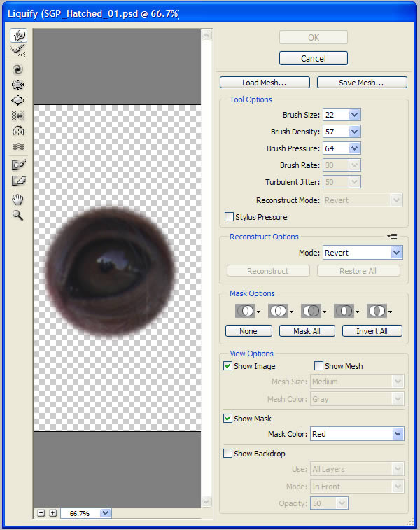This screenshot has height=530, width=420.
Task: Click Mask All button
Action: [307, 331]
